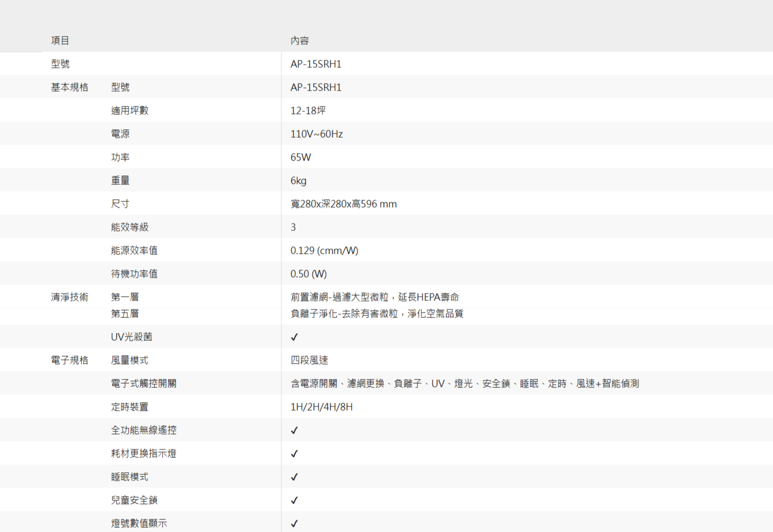The height and width of the screenshot is (532, 773).
Task: Click the 寬280x深280x高596 mm dimension text
Action: point(344,204)
